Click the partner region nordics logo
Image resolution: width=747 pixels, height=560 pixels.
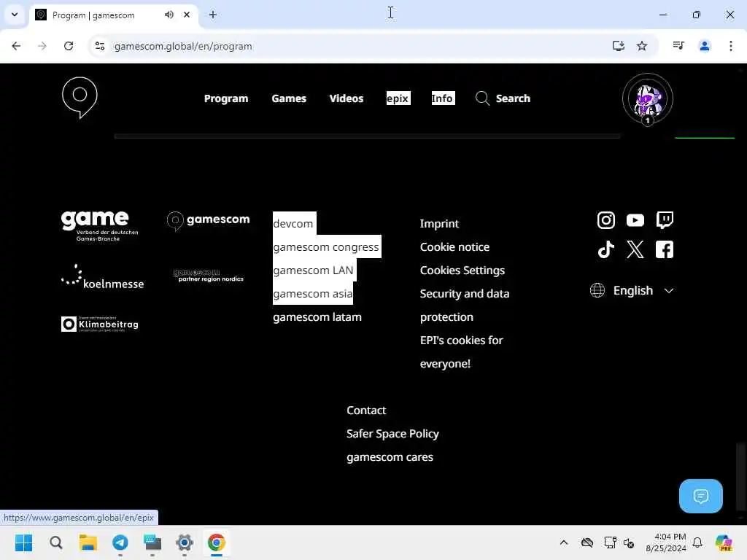pos(208,275)
